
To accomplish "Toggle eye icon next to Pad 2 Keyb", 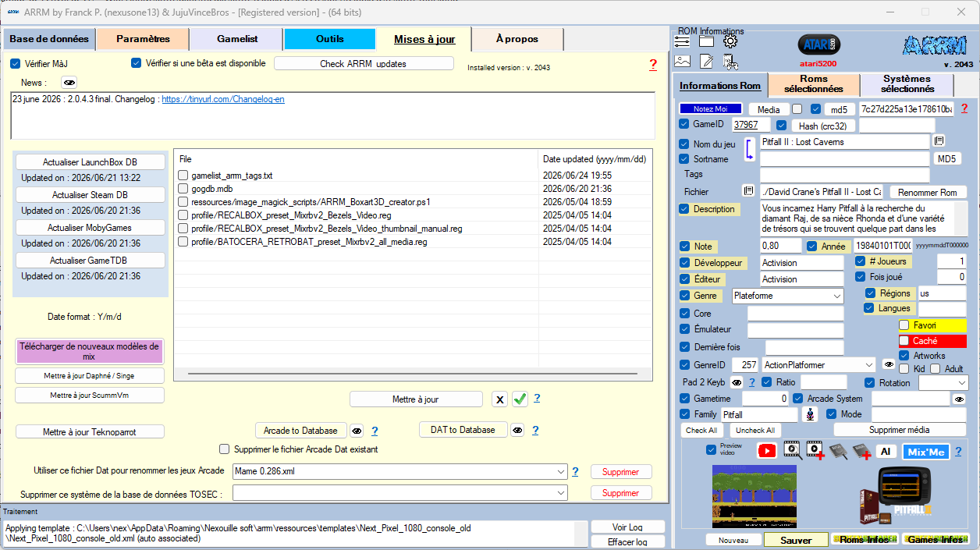I will tap(736, 382).
